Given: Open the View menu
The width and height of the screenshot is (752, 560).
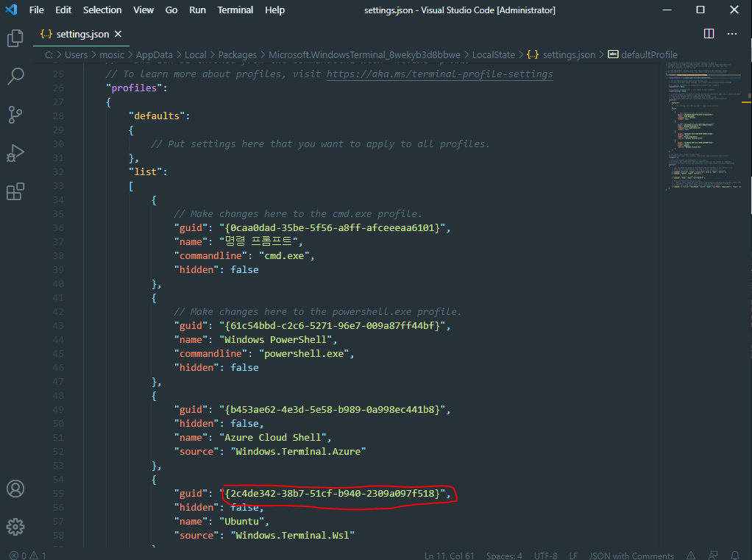Looking at the screenshot, I should pyautogui.click(x=143, y=10).
